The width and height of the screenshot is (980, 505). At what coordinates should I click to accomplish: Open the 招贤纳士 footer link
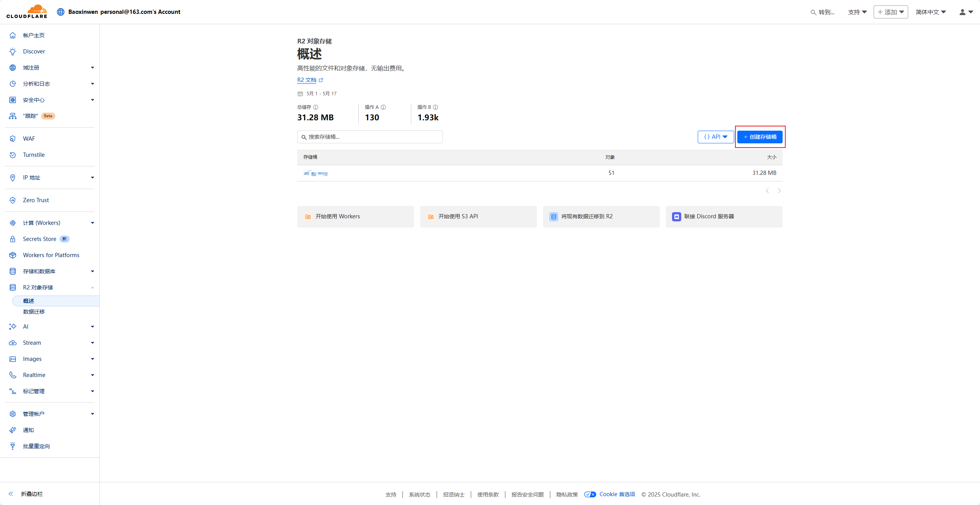[454, 495]
